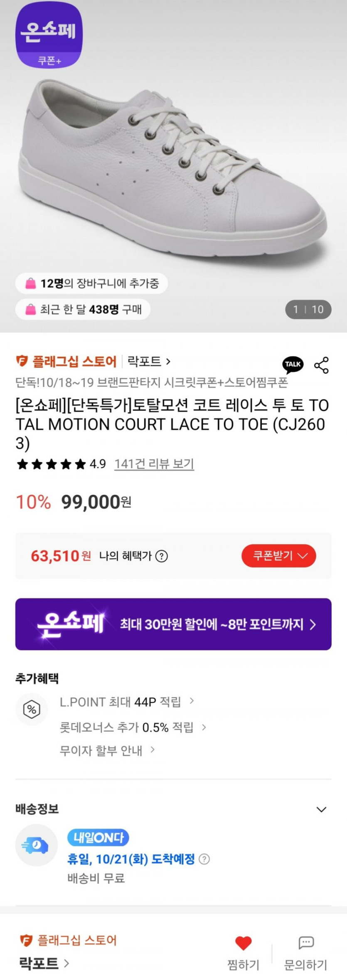Open the 락포트 brand link near the title
Viewport: 347px width, 980px height.
tap(149, 361)
